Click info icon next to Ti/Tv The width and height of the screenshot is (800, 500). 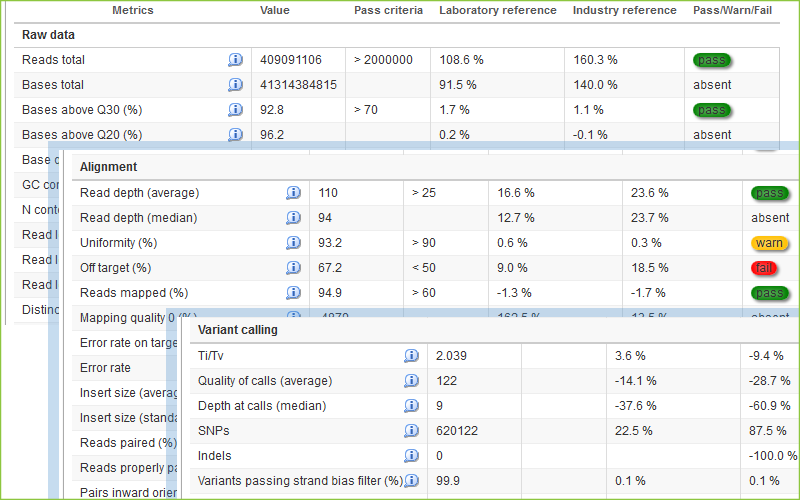[411, 356]
